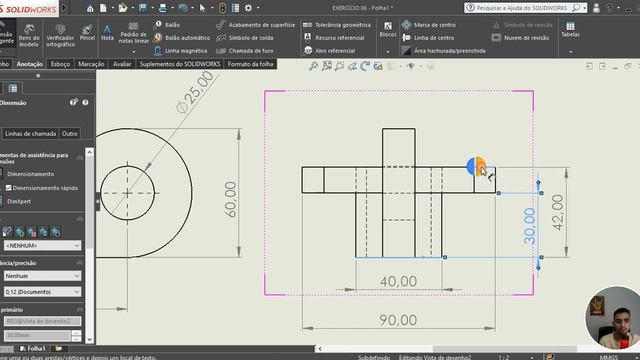Add a Balão annotation

pyautogui.click(x=167, y=25)
